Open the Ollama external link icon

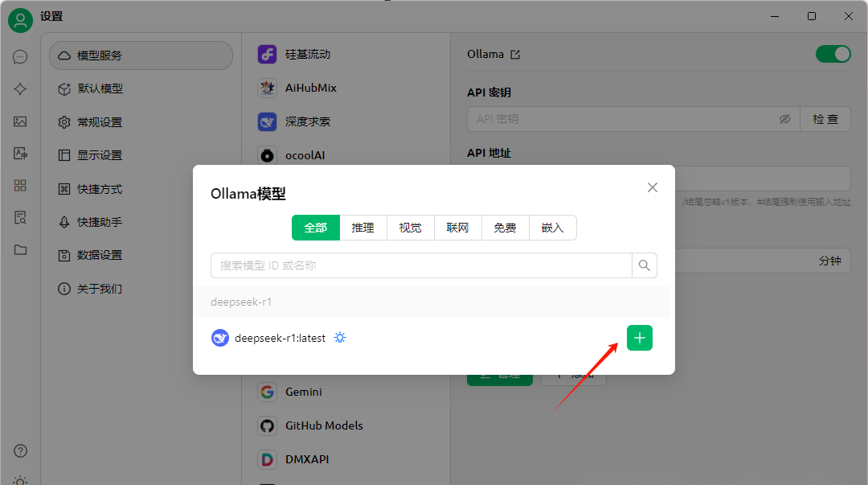tap(515, 55)
